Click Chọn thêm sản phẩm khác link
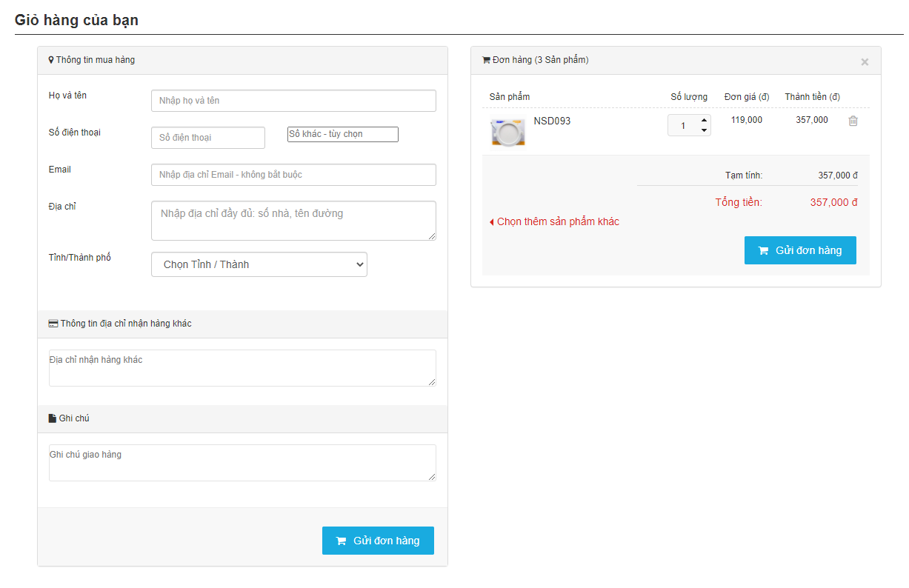This screenshot has height=588, width=909. tap(557, 221)
